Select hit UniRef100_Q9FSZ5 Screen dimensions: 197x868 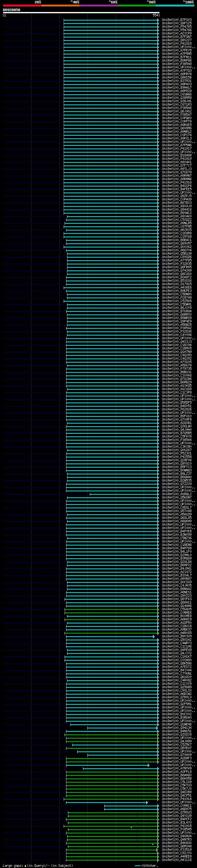pyautogui.click(x=176, y=23)
